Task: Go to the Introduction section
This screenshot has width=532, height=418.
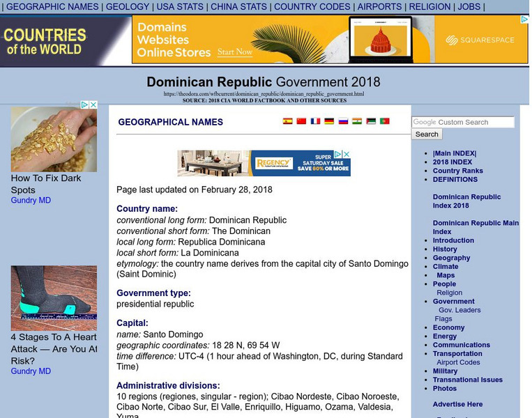Action: (453, 240)
